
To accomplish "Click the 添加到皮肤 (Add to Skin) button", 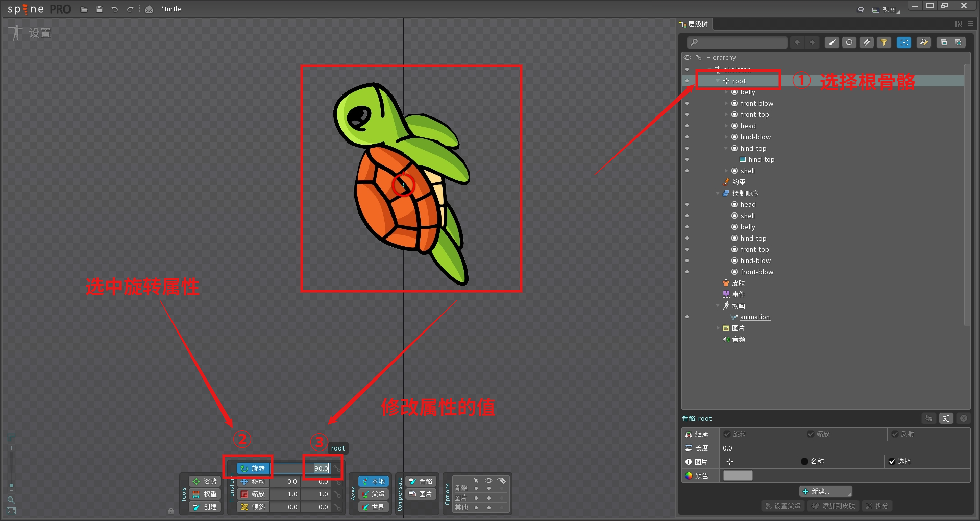I will click(834, 506).
